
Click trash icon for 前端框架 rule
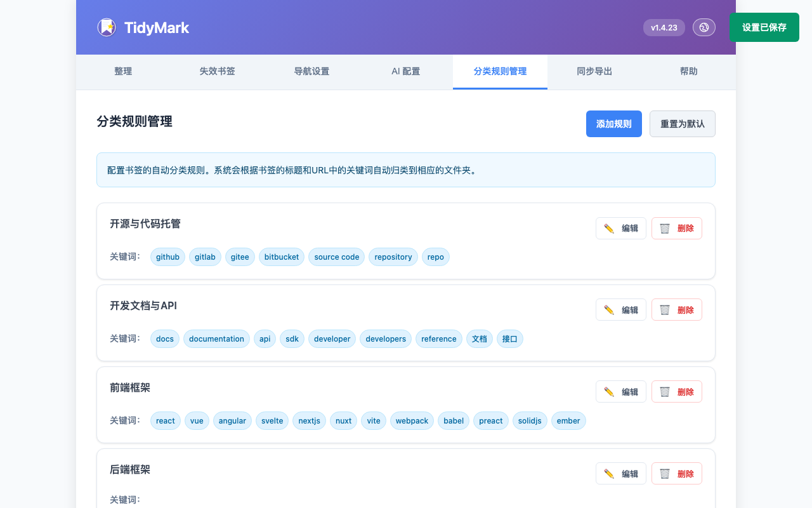(x=665, y=392)
